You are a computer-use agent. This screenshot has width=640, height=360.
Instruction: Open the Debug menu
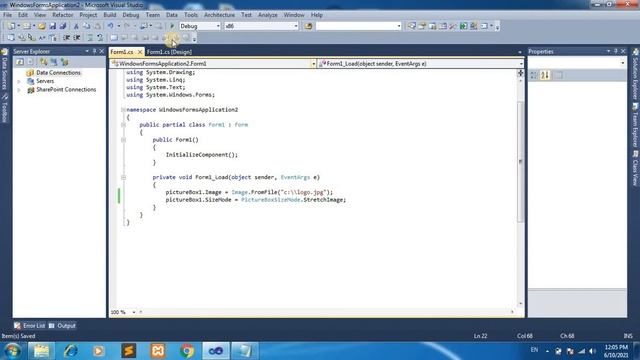(131, 15)
